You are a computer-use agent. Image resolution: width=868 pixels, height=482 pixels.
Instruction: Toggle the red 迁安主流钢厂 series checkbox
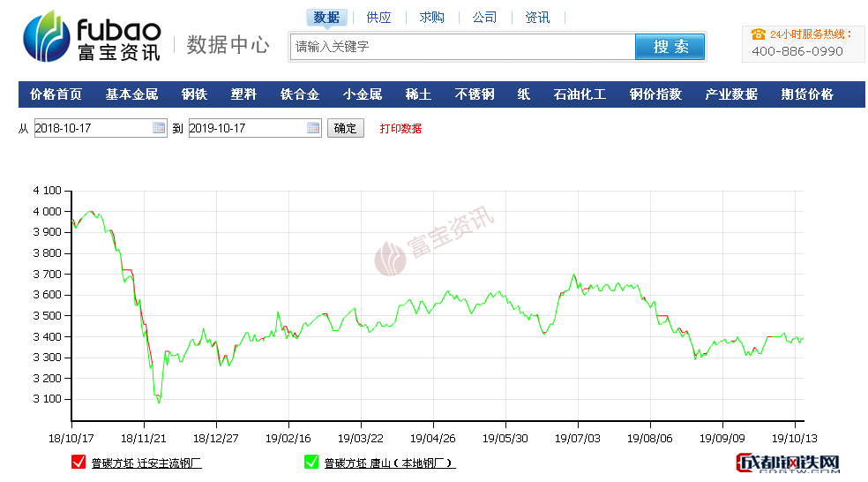(78, 462)
